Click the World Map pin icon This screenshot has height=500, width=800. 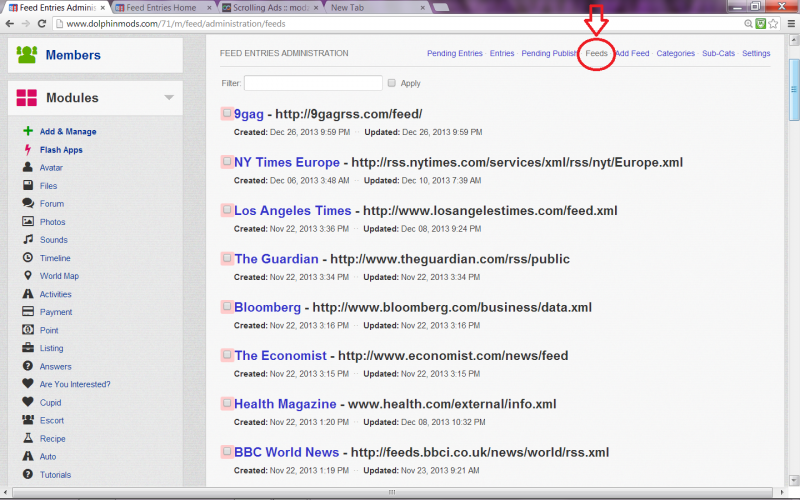click(28, 276)
